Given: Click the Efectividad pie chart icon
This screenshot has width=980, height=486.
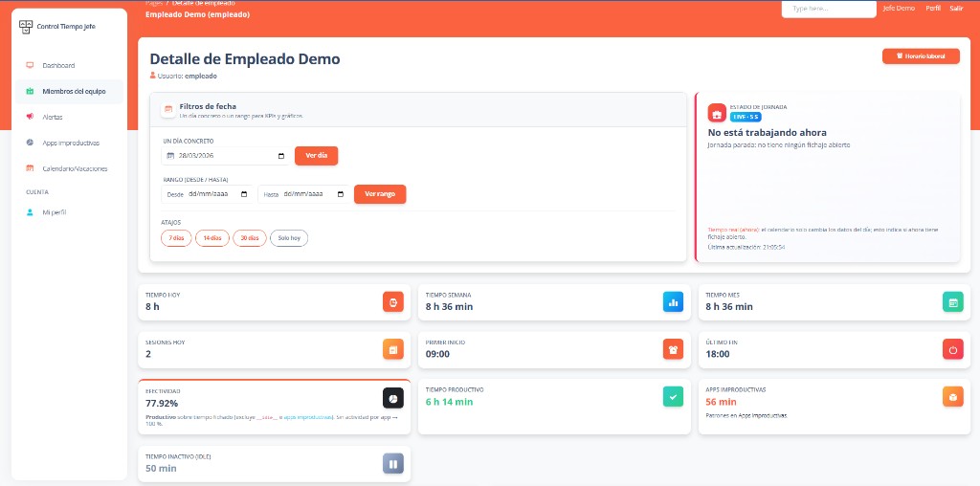Looking at the screenshot, I should coord(393,398).
